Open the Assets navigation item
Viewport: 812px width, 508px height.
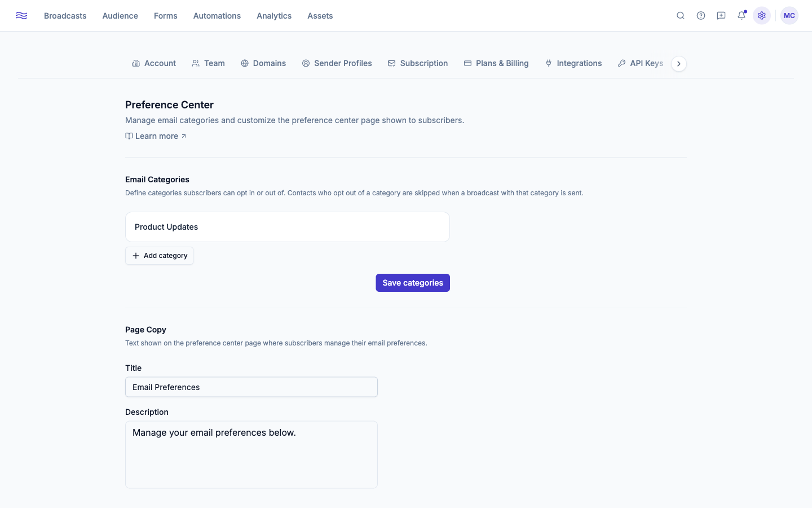pyautogui.click(x=320, y=16)
